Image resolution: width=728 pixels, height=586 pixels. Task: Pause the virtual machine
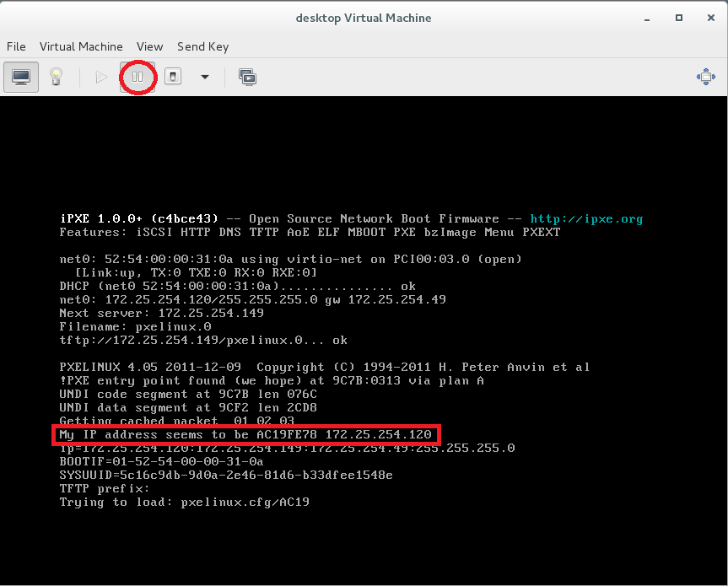pos(138,77)
